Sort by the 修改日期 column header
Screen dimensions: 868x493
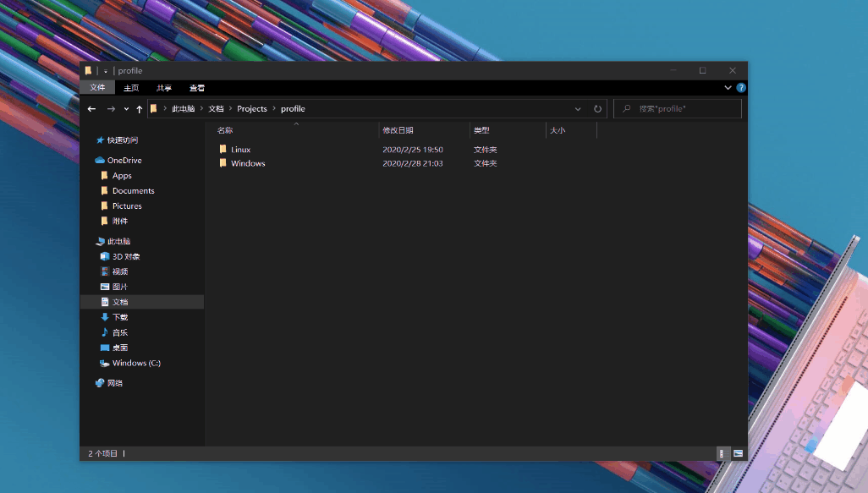398,130
